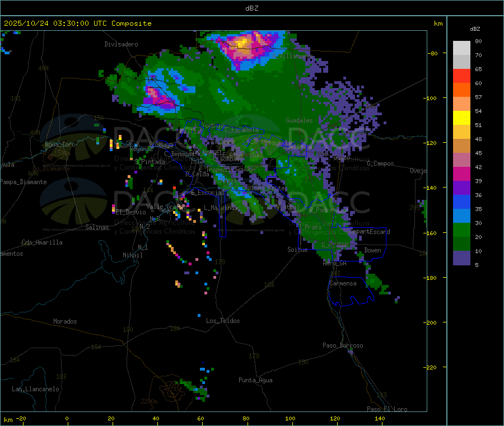Image resolution: width=504 pixels, height=426 pixels.
Task: Click the dBZ title at top
Action: click(251, 8)
